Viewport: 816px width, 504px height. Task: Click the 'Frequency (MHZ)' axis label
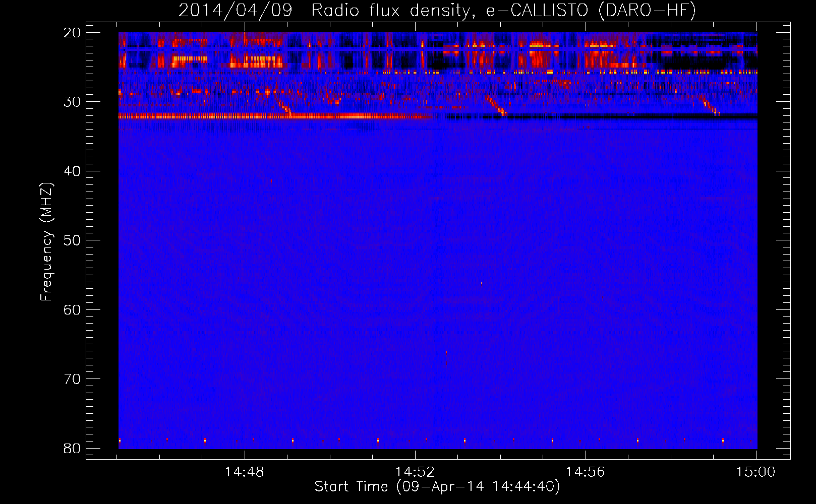click(46, 242)
